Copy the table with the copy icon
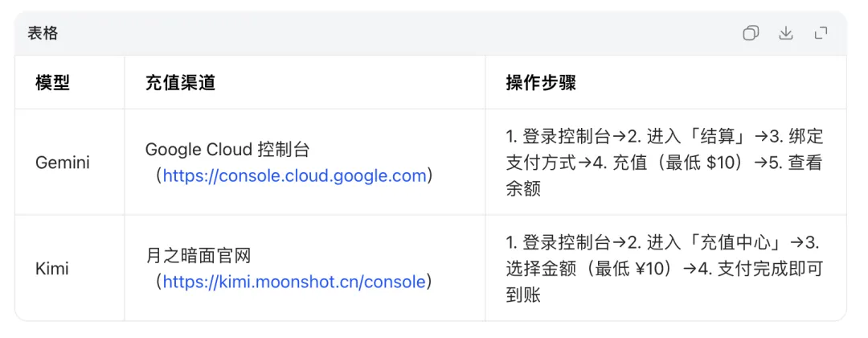Image resolution: width=868 pixels, height=338 pixels. pyautogui.click(x=751, y=33)
